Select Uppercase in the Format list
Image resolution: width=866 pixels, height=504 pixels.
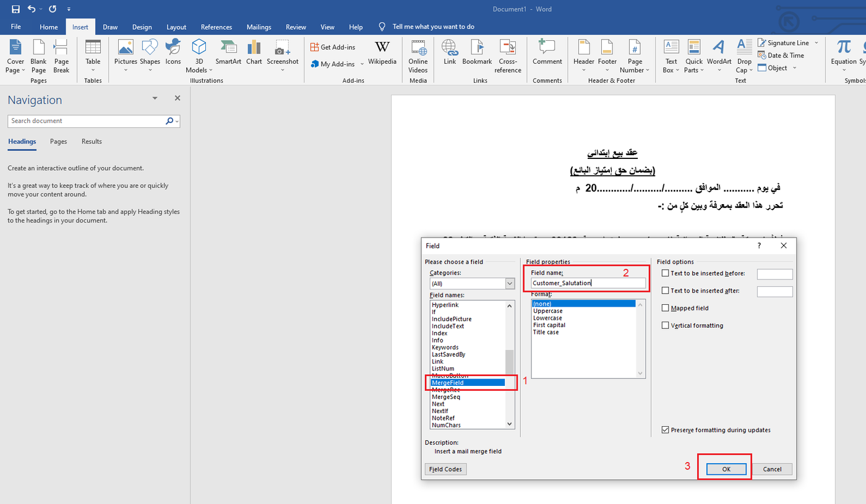coord(547,311)
